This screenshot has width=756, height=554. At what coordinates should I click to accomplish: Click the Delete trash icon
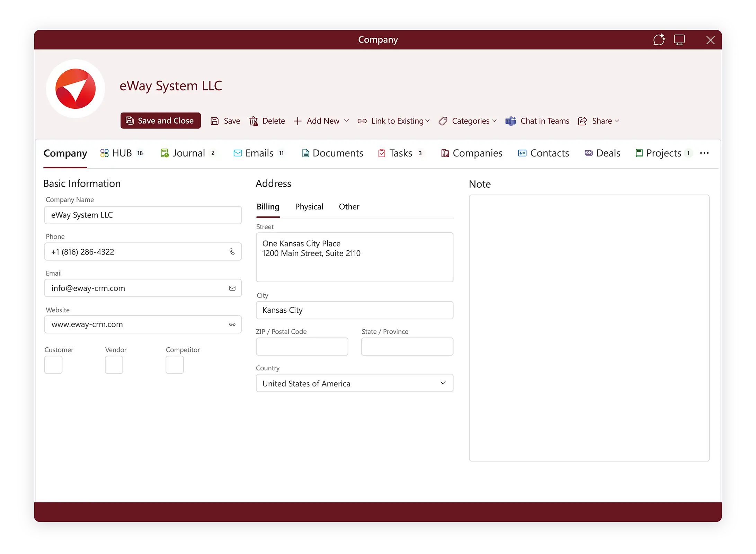coord(254,120)
